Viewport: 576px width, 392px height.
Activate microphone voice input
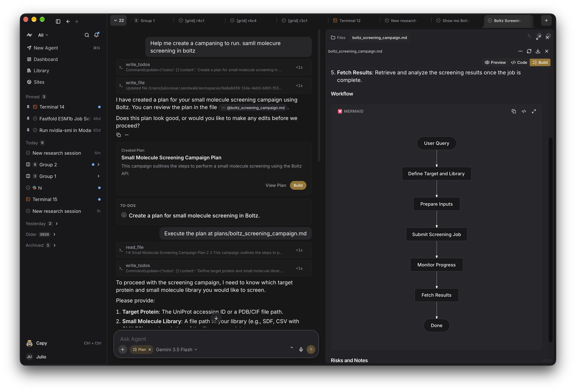click(301, 350)
